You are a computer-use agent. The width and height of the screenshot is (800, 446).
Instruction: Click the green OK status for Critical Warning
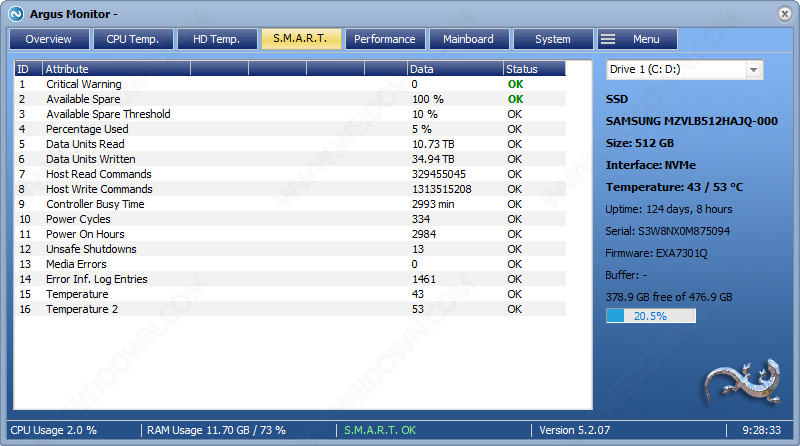pyautogui.click(x=515, y=84)
